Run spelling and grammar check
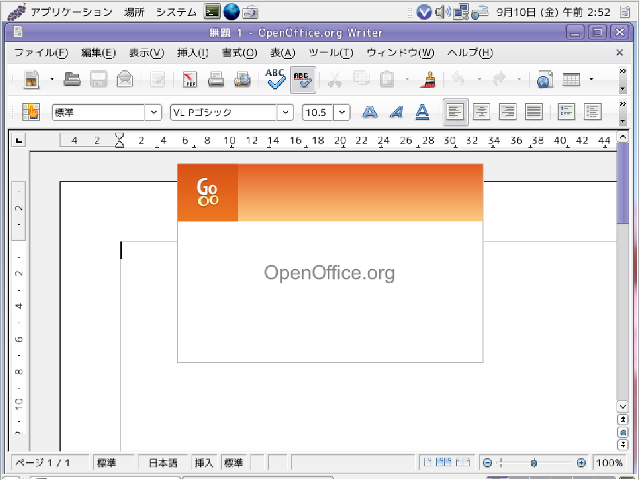Image resolution: width=640 pixels, height=480 pixels. pyautogui.click(x=275, y=79)
